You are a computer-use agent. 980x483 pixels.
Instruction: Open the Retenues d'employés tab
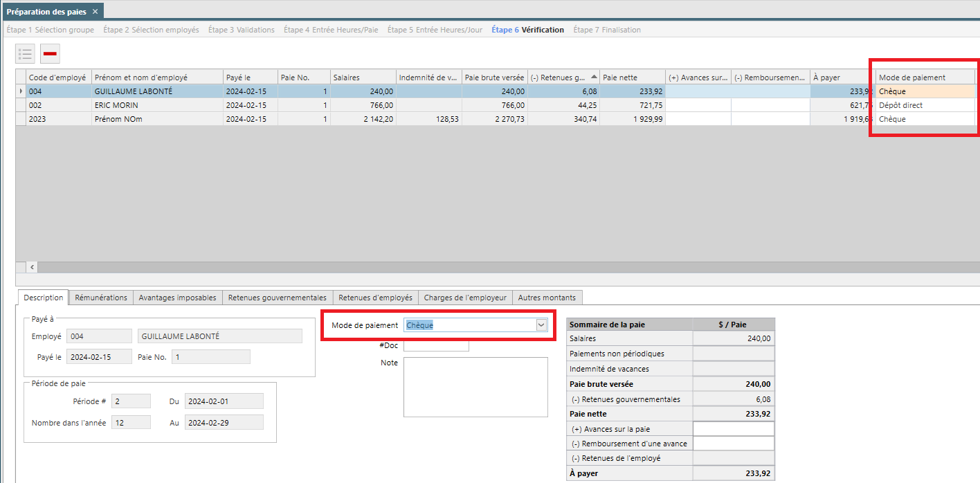376,298
